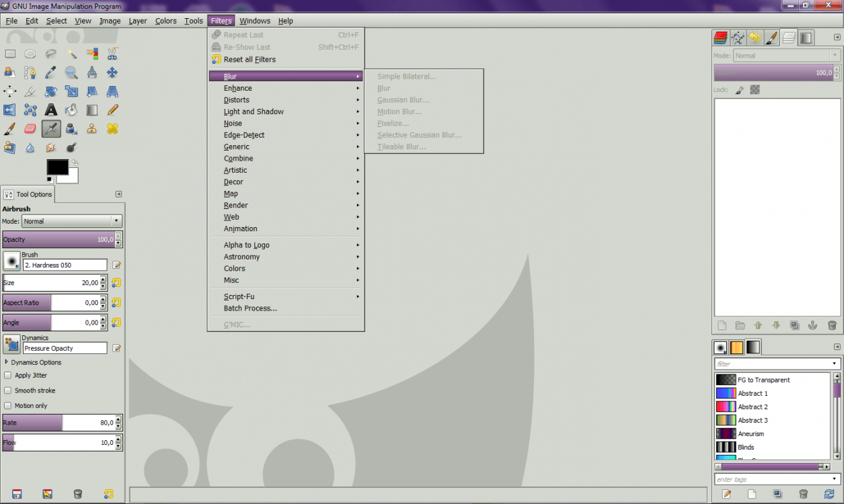
Task: Select the Scissors Select tool
Action: 112,54
